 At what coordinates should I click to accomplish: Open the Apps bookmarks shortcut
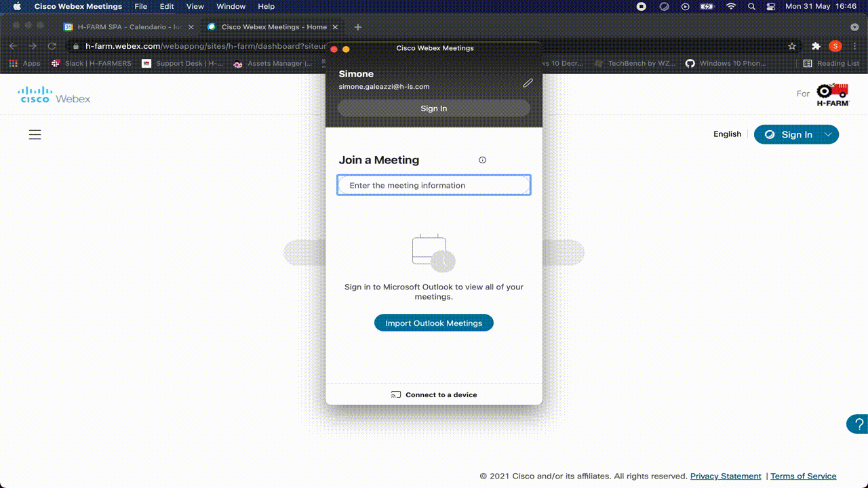tap(25, 64)
